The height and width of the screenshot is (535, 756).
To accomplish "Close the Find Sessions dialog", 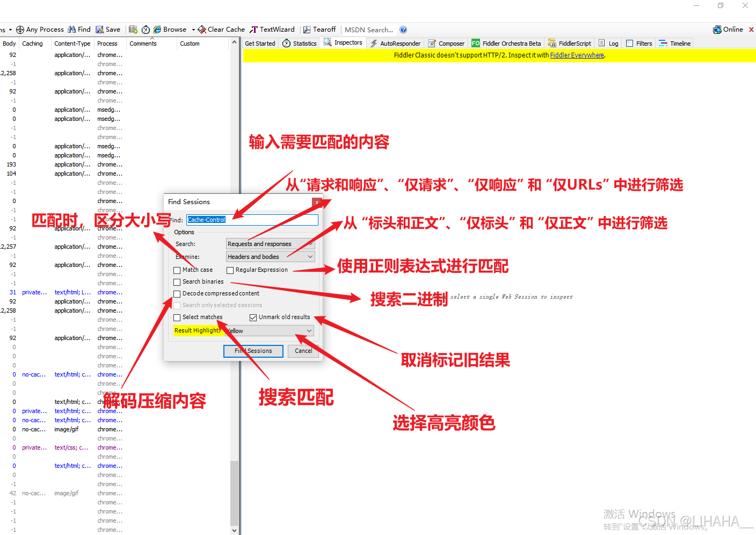I will tap(317, 203).
